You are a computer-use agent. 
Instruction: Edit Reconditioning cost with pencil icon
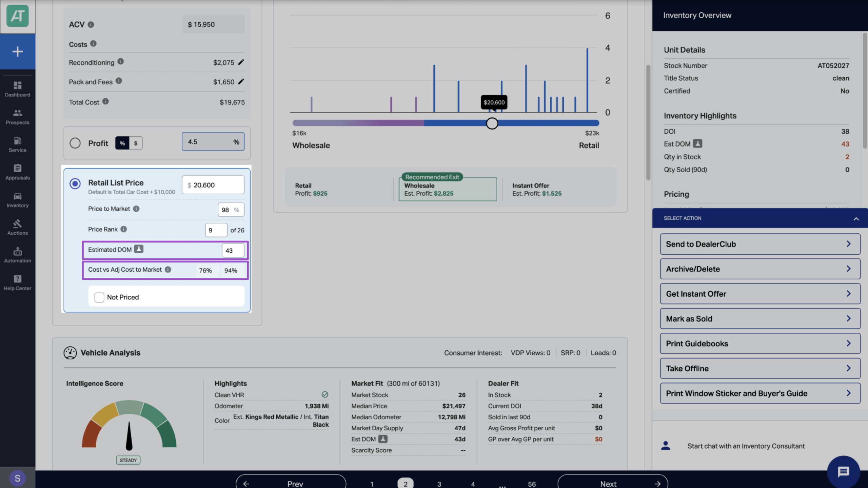click(241, 62)
